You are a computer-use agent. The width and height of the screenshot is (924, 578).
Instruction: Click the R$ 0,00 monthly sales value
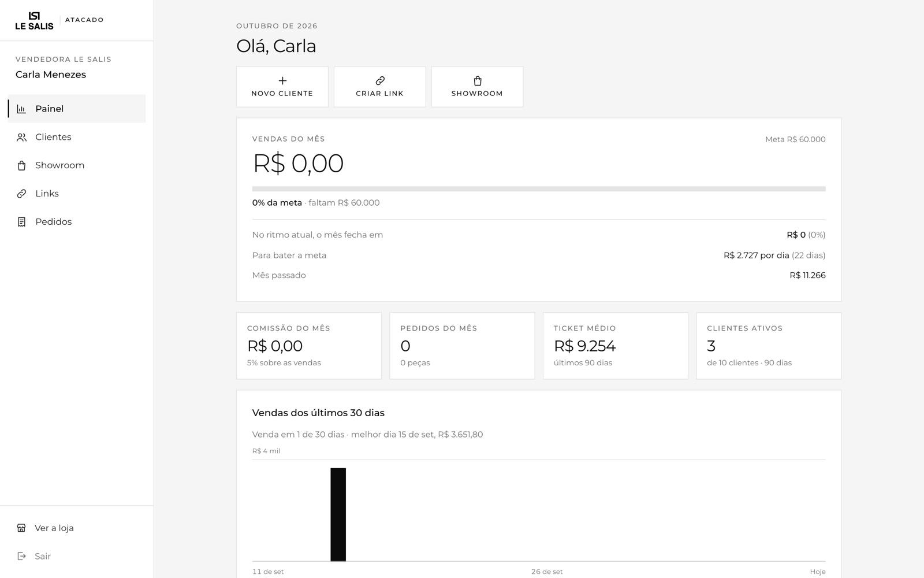(298, 164)
